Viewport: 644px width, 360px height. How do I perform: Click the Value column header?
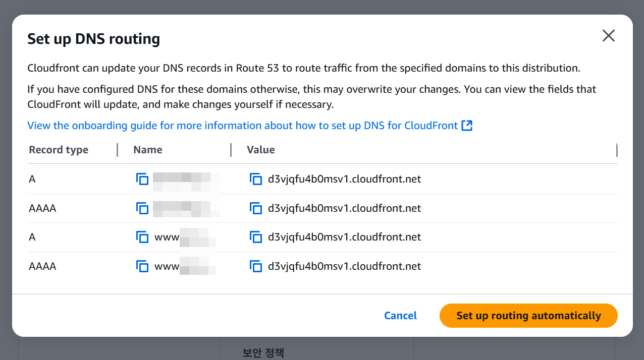click(261, 150)
